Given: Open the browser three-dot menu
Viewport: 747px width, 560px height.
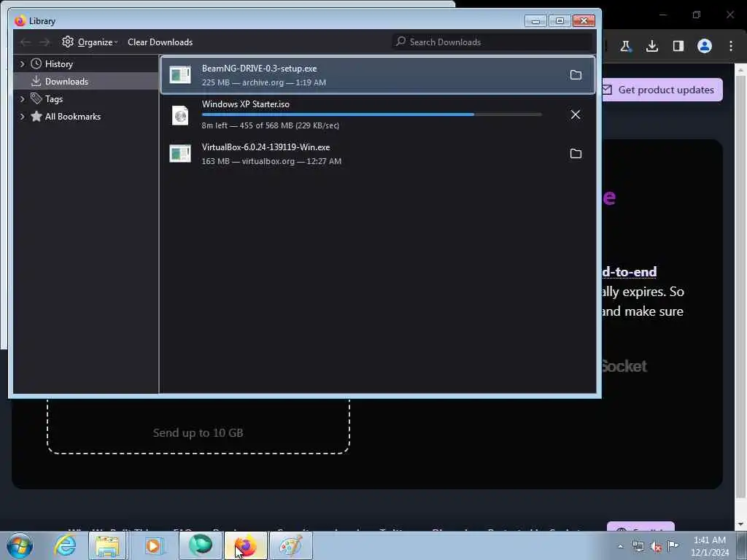Looking at the screenshot, I should point(730,46).
